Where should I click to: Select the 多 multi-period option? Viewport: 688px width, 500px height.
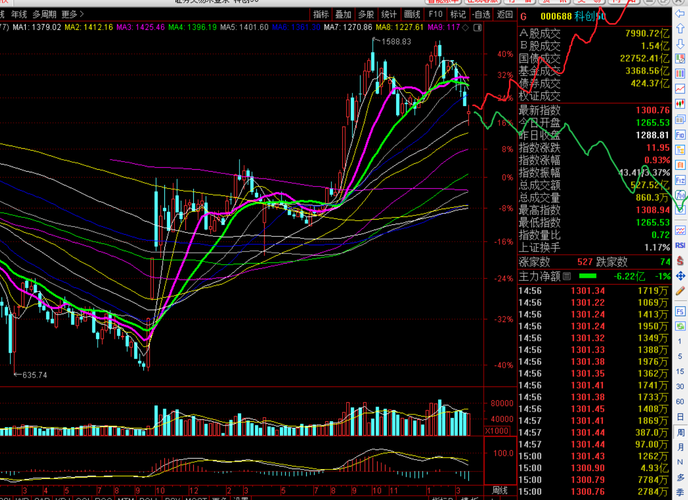[x=680, y=478]
